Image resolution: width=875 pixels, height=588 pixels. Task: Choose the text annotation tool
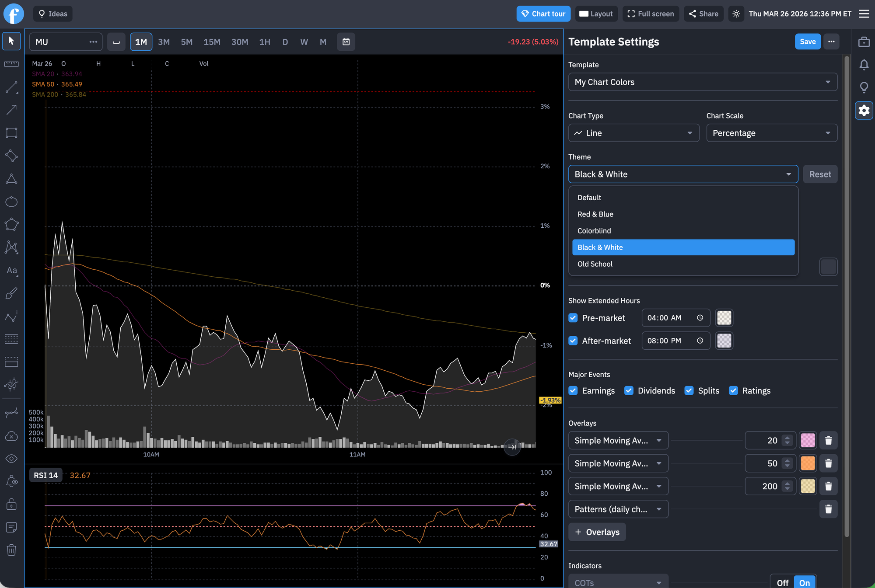point(11,271)
